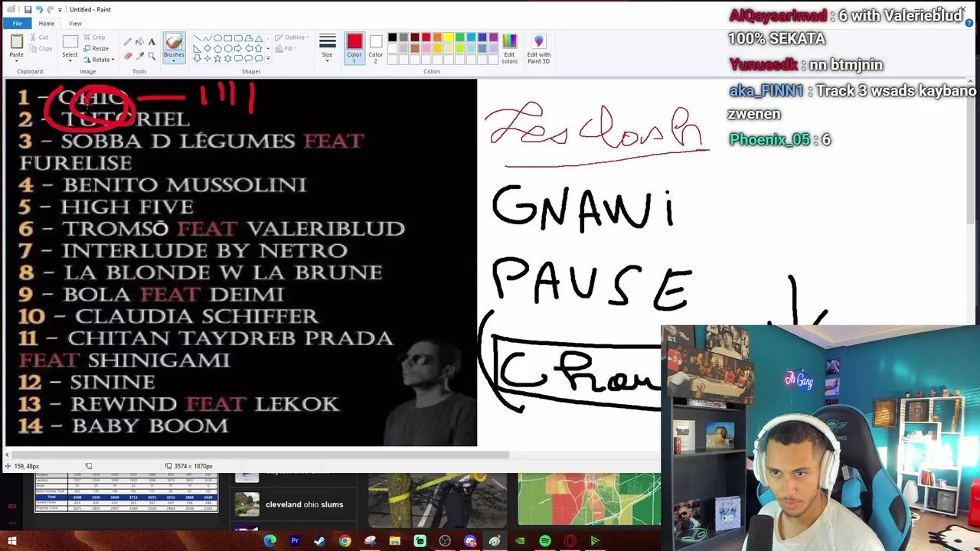Choose the Hexagon shape
The width and height of the screenshot is (980, 551).
pyautogui.click(x=227, y=48)
